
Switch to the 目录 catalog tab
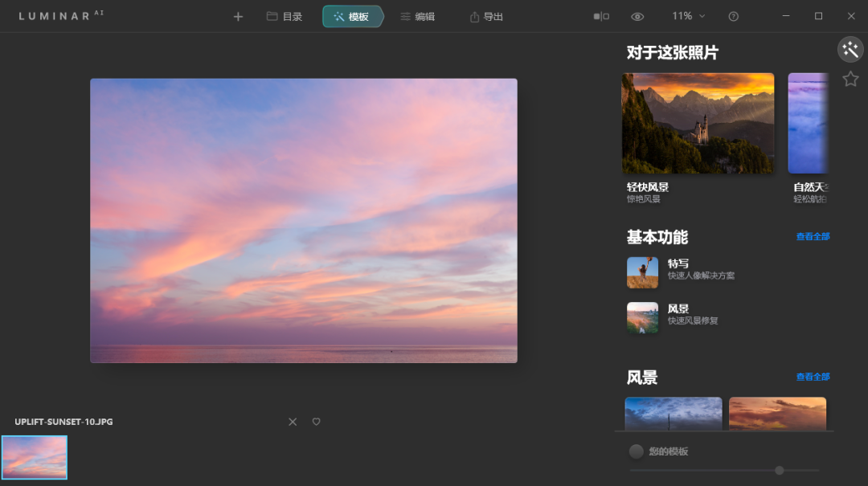[284, 15]
